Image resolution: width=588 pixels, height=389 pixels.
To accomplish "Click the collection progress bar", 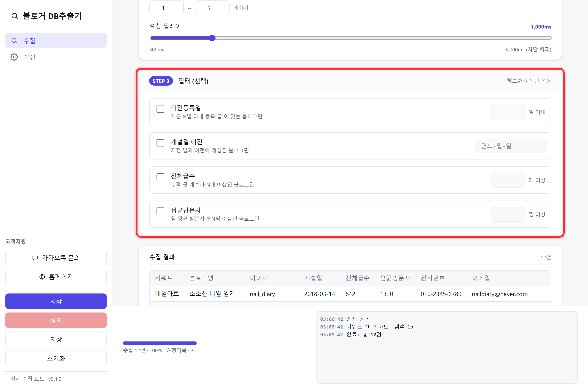I will 160,343.
